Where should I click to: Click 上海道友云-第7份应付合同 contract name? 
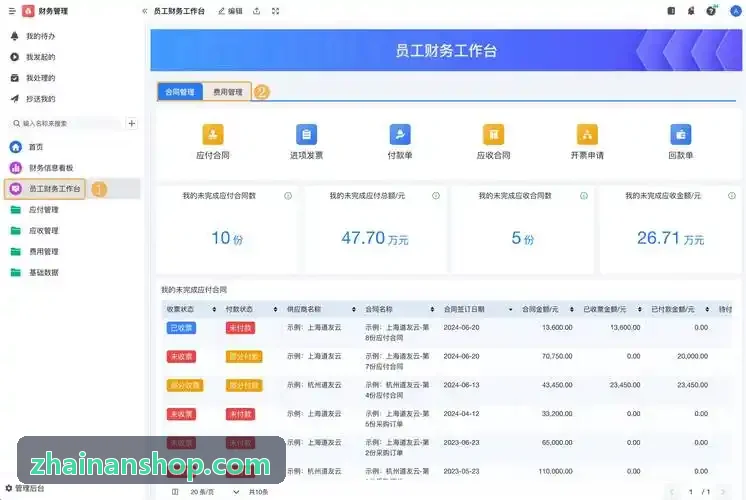click(x=397, y=361)
